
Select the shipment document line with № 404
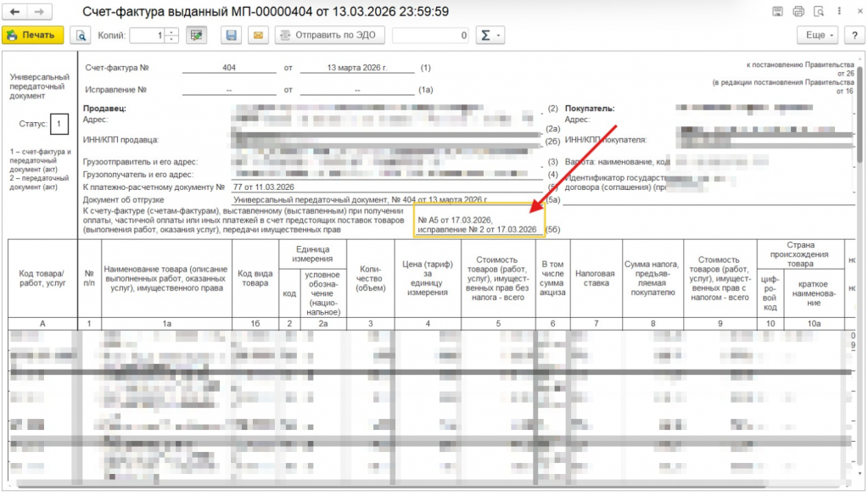coord(360,199)
